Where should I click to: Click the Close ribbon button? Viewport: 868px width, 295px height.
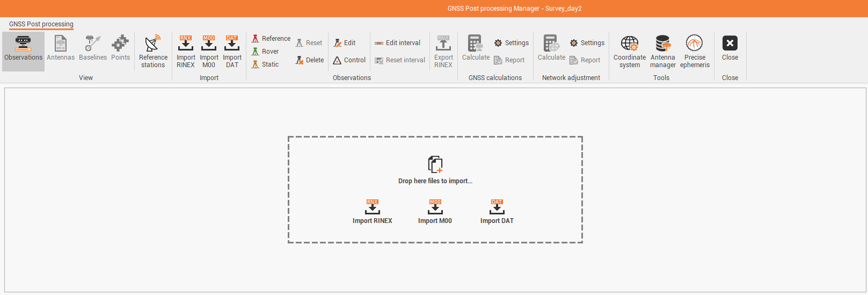tap(730, 48)
